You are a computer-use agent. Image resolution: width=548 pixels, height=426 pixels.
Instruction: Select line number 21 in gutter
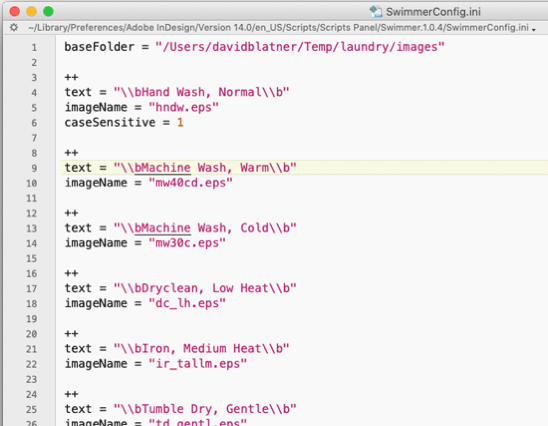pos(31,349)
